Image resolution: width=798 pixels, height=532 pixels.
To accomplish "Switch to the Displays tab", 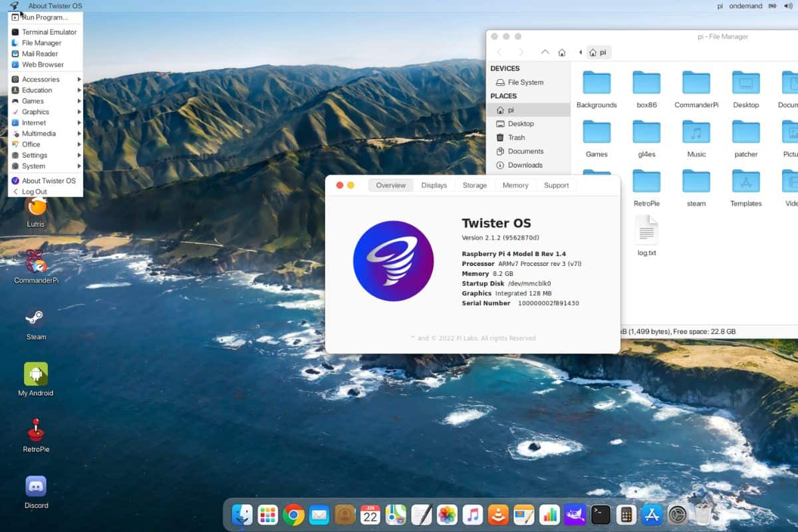I will pos(434,185).
